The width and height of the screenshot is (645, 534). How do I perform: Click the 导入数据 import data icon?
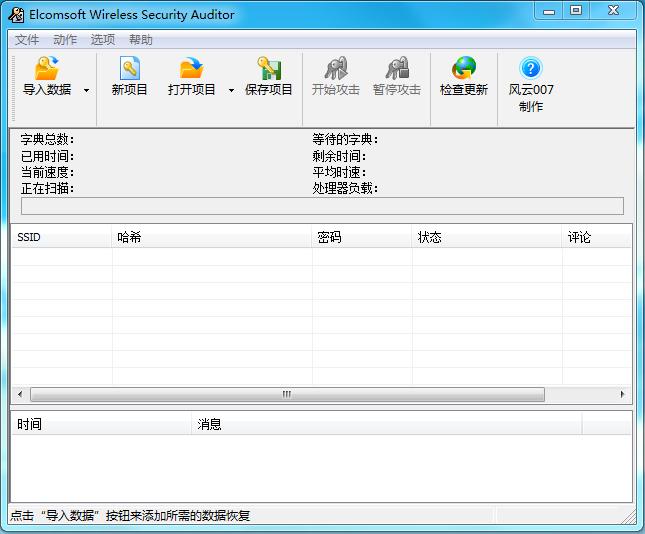coord(46,68)
